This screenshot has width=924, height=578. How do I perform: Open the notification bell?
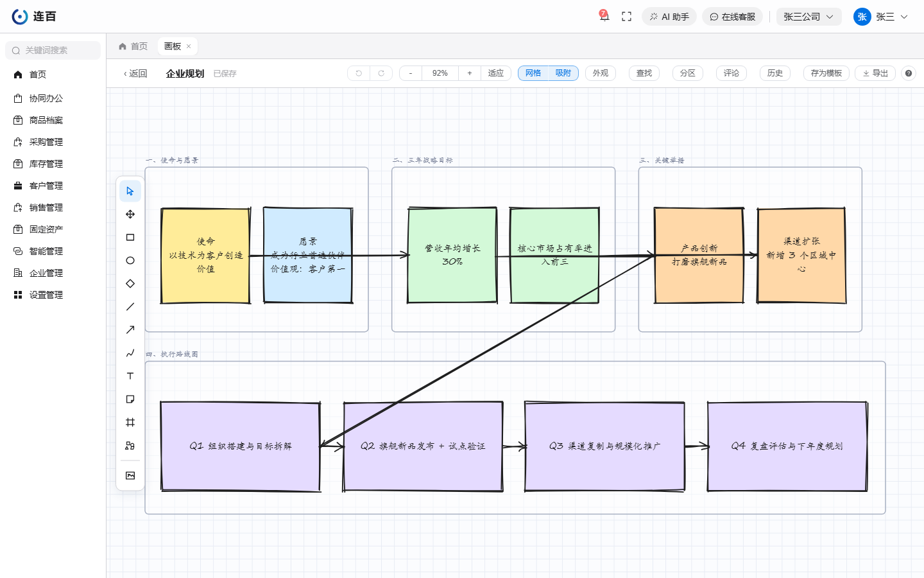click(604, 17)
